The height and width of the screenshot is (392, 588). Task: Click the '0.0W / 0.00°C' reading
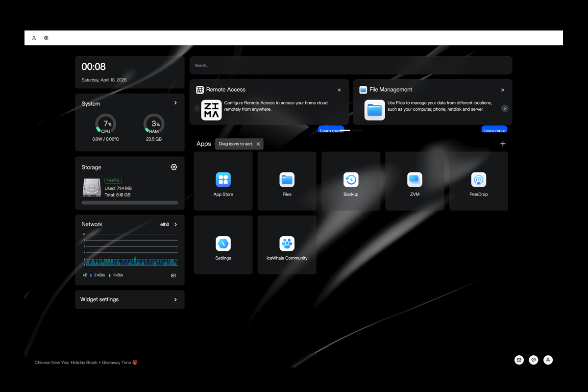click(106, 139)
